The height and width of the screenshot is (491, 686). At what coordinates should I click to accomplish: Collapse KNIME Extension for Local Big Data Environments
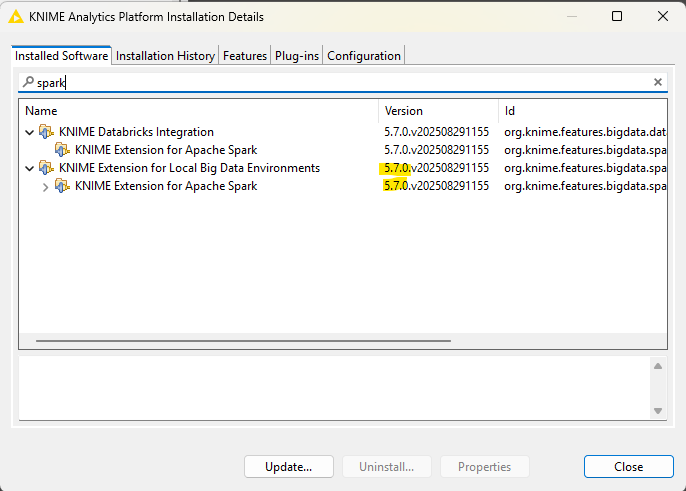(29, 168)
